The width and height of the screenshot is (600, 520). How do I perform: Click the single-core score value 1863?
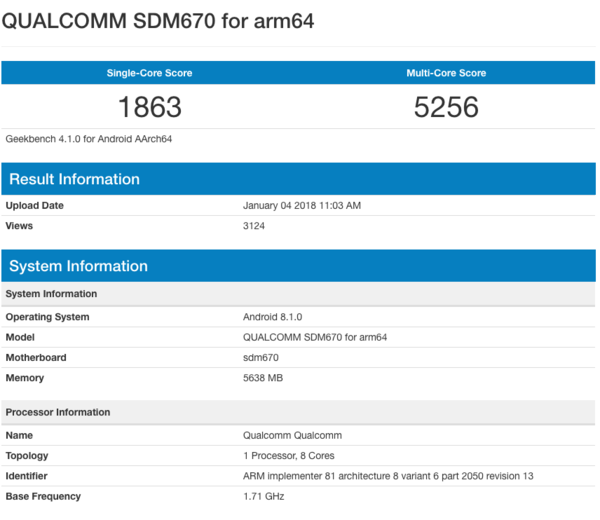[x=150, y=107]
